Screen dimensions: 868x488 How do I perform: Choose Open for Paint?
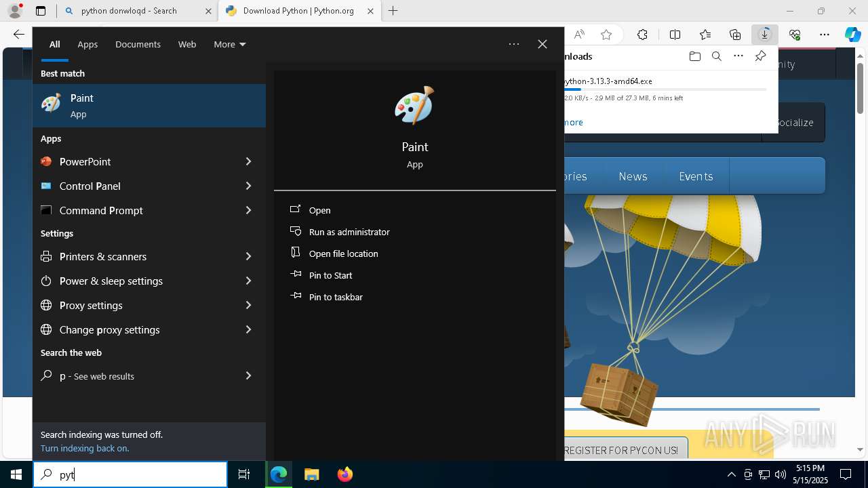click(319, 210)
